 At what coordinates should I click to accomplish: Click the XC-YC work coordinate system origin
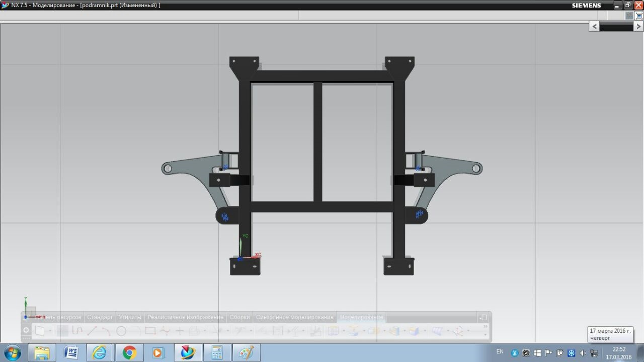coord(240,258)
